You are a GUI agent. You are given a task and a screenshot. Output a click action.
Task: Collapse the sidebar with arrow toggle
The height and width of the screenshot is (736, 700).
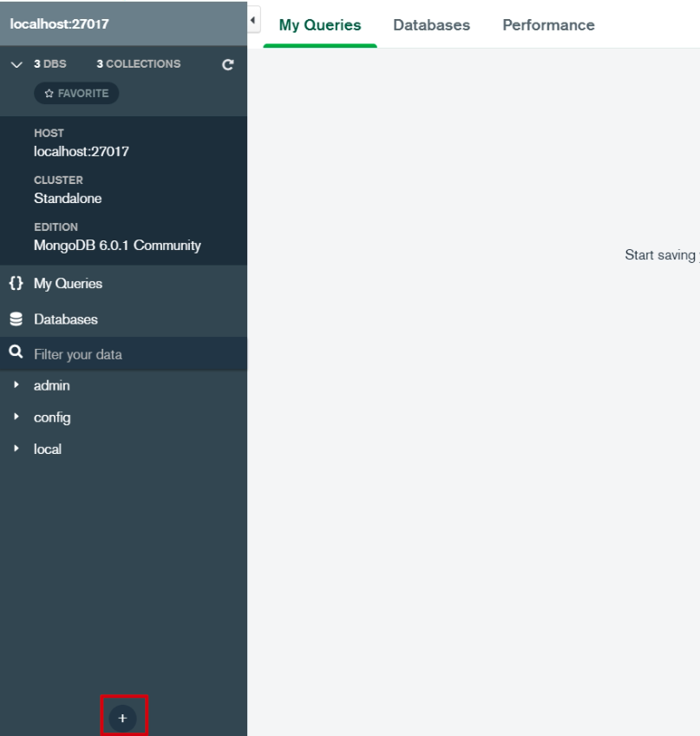253,20
